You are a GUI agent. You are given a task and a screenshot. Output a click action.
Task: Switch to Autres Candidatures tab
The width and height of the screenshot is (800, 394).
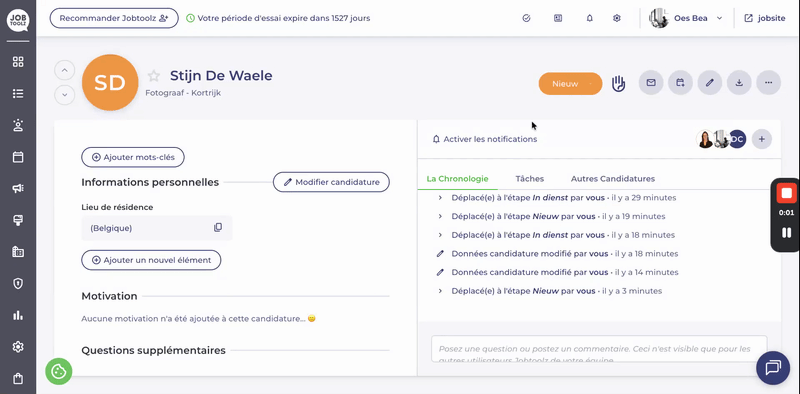(613, 179)
